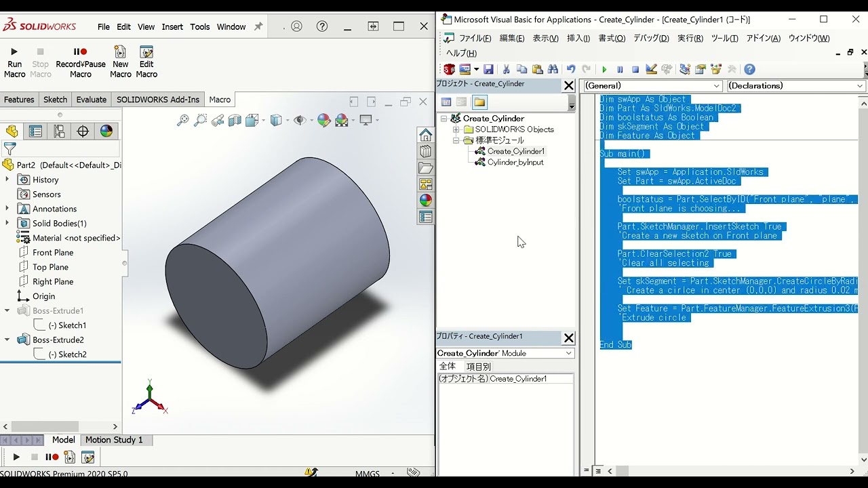This screenshot has height=488, width=868.
Task: Open the Create_Cylinder Module properties dropdown
Action: [x=568, y=353]
